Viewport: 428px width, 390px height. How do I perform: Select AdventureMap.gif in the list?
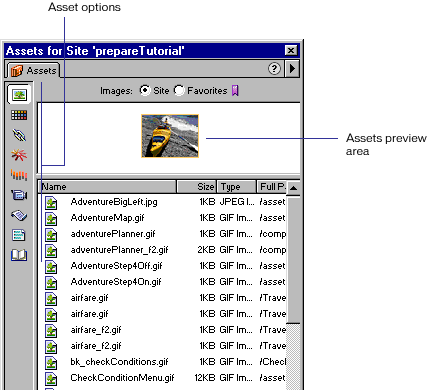(107, 218)
